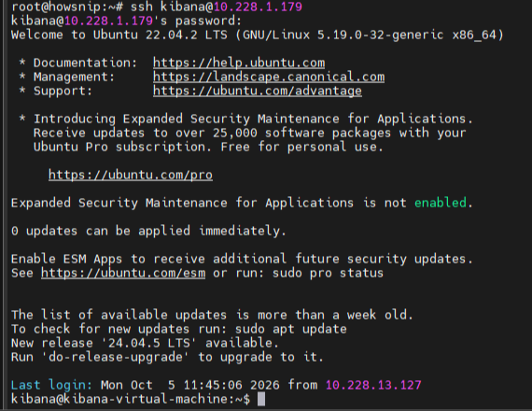Click the 'do-release-upgrade' command text

116,357
